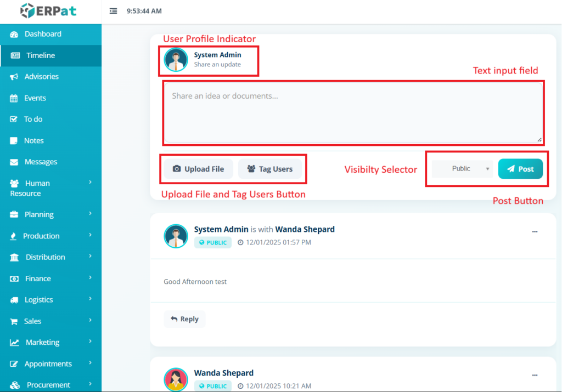
Task: Click the Tag Users button
Action: (269, 169)
